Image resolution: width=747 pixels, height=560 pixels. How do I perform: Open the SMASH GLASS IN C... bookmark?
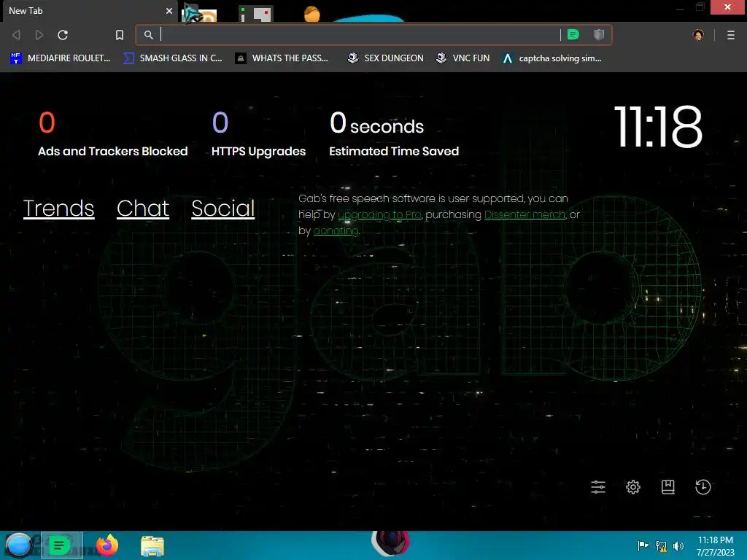coord(172,58)
